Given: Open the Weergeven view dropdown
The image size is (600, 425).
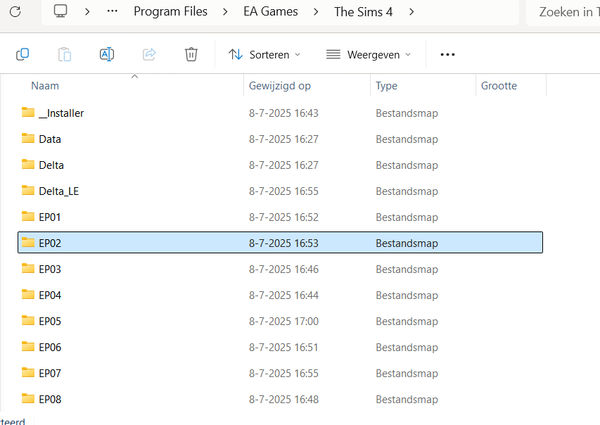Looking at the screenshot, I should tap(368, 55).
